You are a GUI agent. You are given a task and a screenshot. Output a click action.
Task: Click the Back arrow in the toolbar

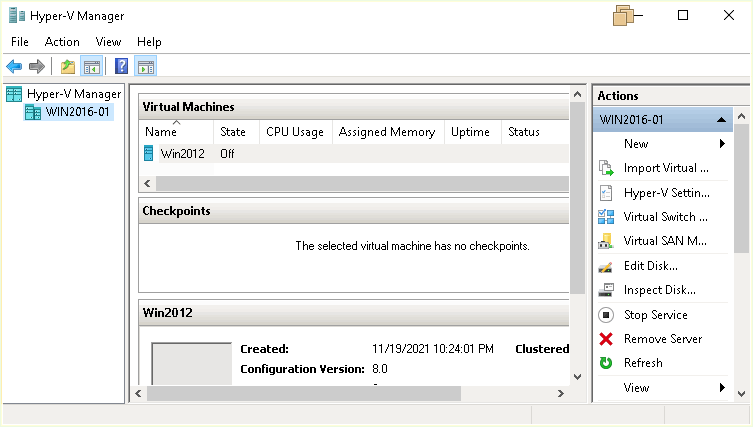tap(14, 67)
